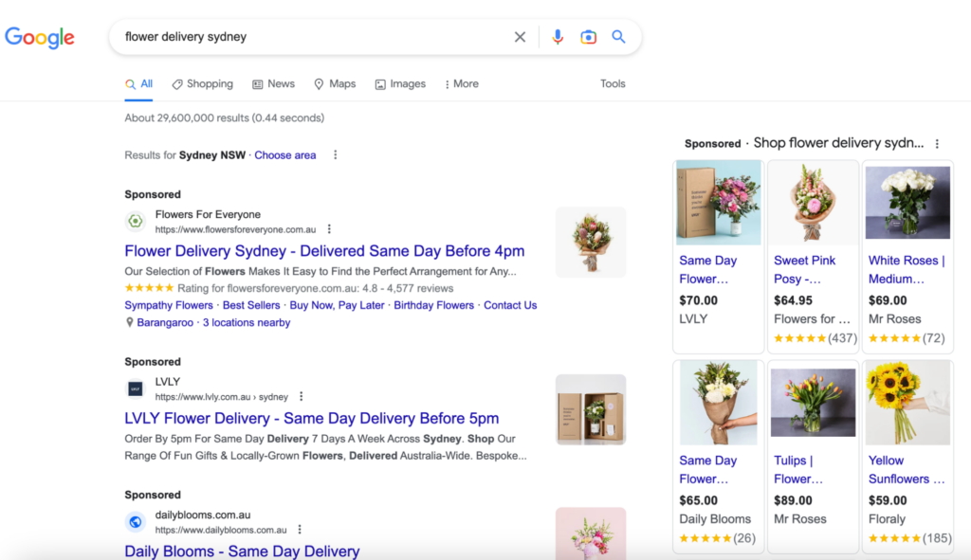This screenshot has width=971, height=560.
Task: Open LVLY Flower Delivery - Same Day link
Action: coord(311,418)
